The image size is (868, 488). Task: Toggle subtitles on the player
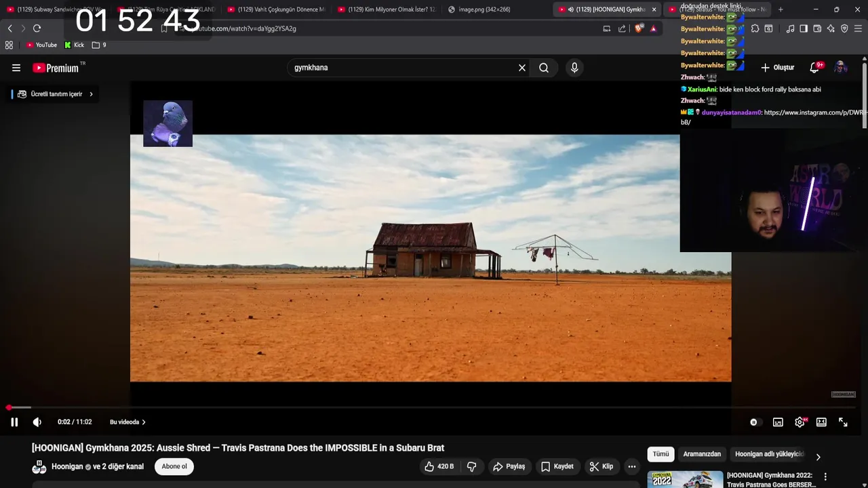(x=778, y=422)
